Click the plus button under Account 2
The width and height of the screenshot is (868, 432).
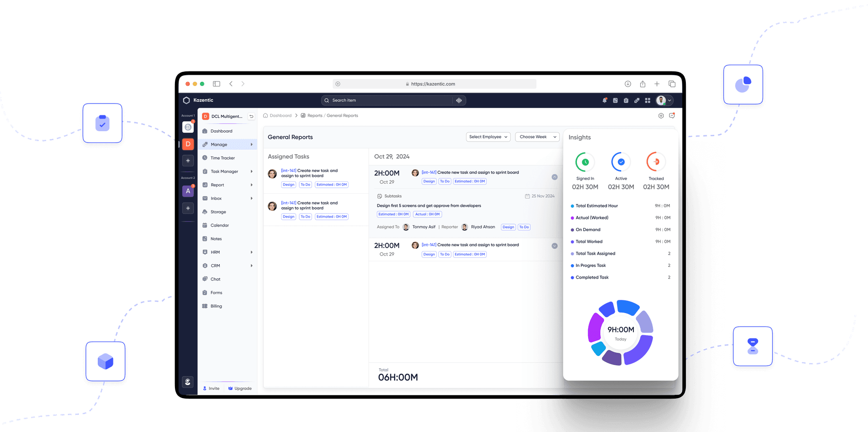coord(188,208)
